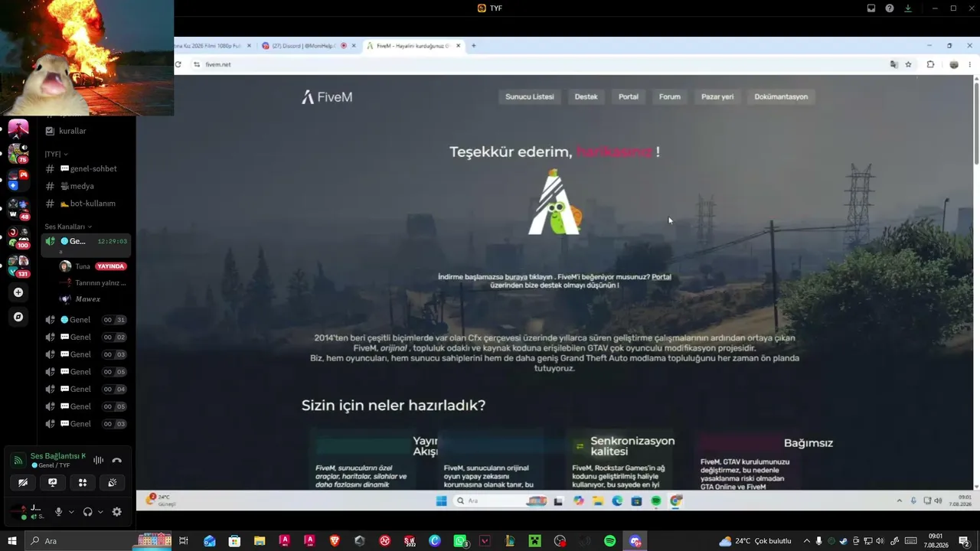This screenshot has width=980, height=551.
Task: Open browser profile avatar
Action: (954, 64)
